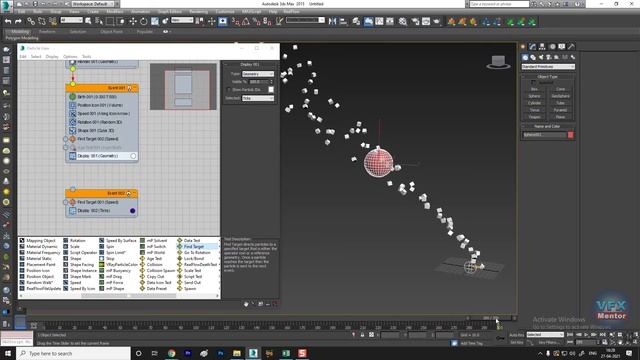Click the red object color swatch
Image resolution: width=640 pixels, height=360 pixels.
tap(571, 135)
